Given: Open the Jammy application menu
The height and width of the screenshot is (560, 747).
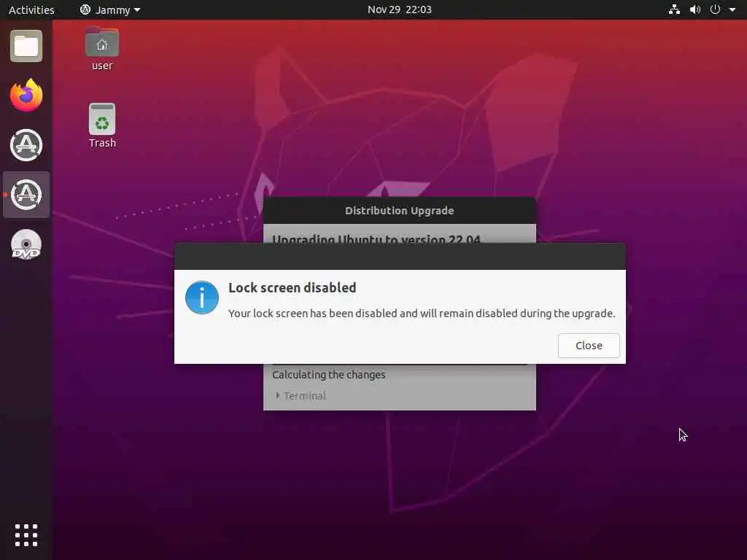Looking at the screenshot, I should click(110, 9).
